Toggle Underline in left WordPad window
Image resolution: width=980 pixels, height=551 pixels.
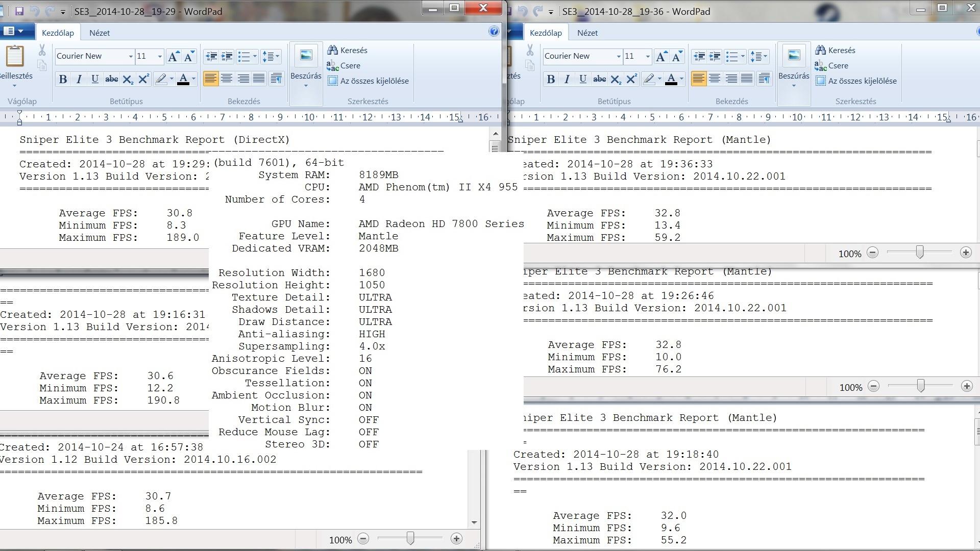pos(94,79)
